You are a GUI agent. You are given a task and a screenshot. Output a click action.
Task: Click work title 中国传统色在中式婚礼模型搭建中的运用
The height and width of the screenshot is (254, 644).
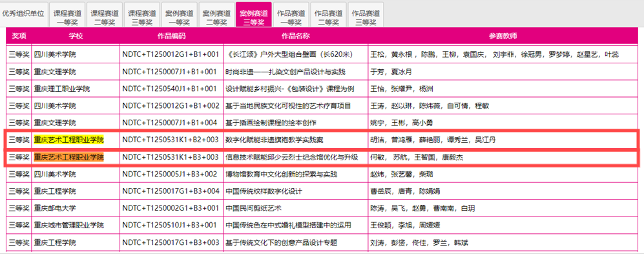288,225
